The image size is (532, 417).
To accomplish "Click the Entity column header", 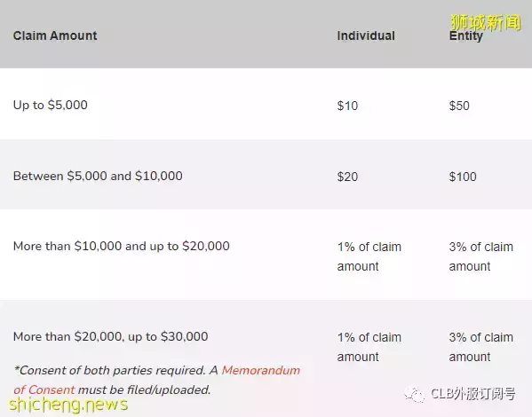I will (465, 36).
